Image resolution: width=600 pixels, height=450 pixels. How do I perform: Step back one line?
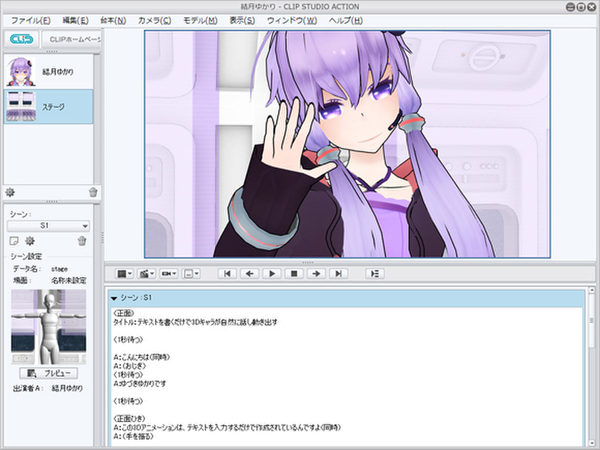tap(249, 274)
